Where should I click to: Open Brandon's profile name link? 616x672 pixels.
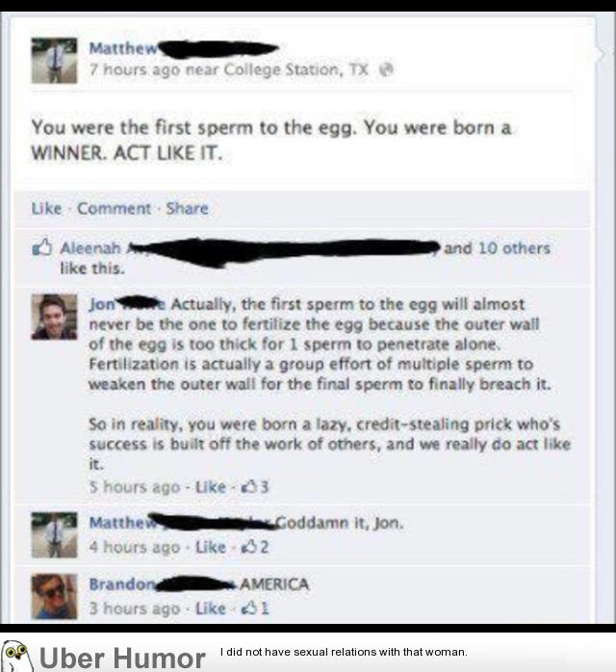(122, 584)
